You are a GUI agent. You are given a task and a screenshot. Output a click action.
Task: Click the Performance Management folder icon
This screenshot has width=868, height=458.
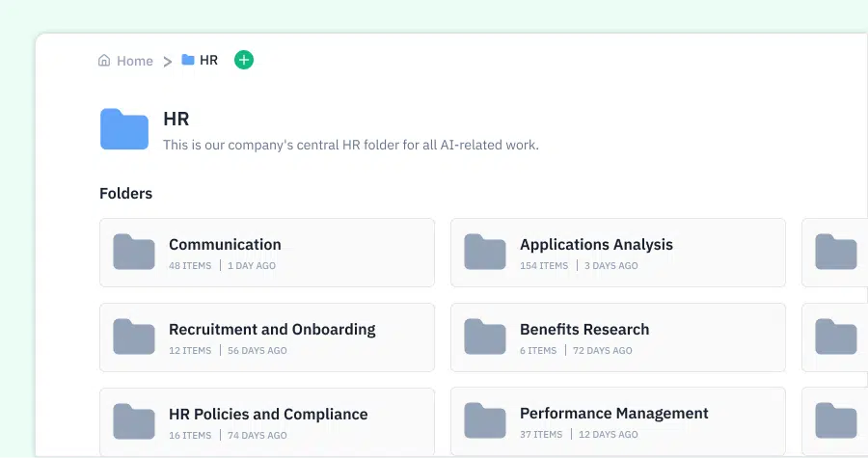[x=485, y=421]
